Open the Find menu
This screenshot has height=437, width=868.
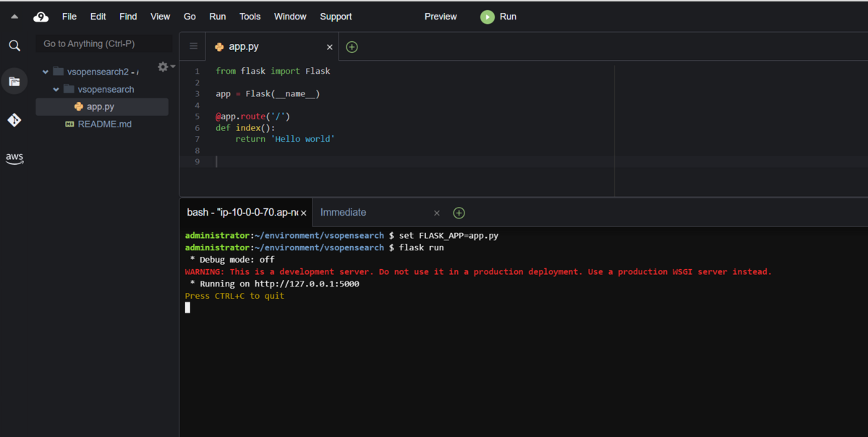point(128,17)
